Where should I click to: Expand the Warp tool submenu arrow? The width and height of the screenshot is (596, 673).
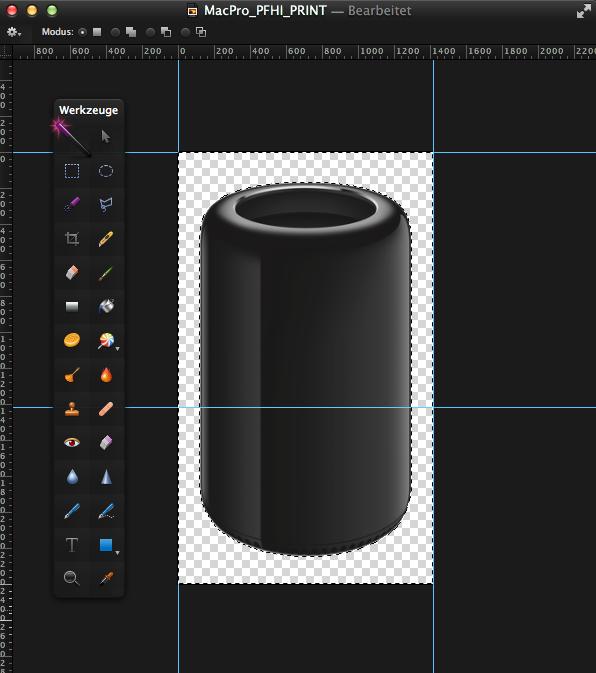pyautogui.click(x=117, y=349)
